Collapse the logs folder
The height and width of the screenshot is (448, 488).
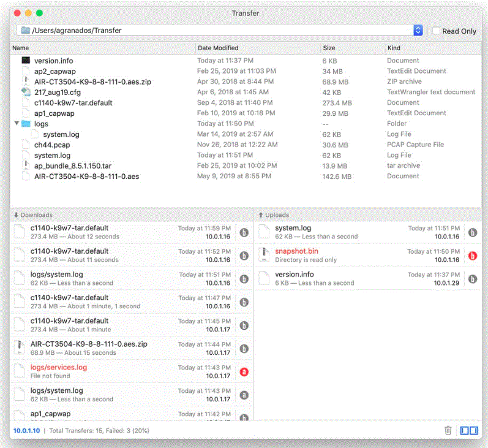(17, 123)
